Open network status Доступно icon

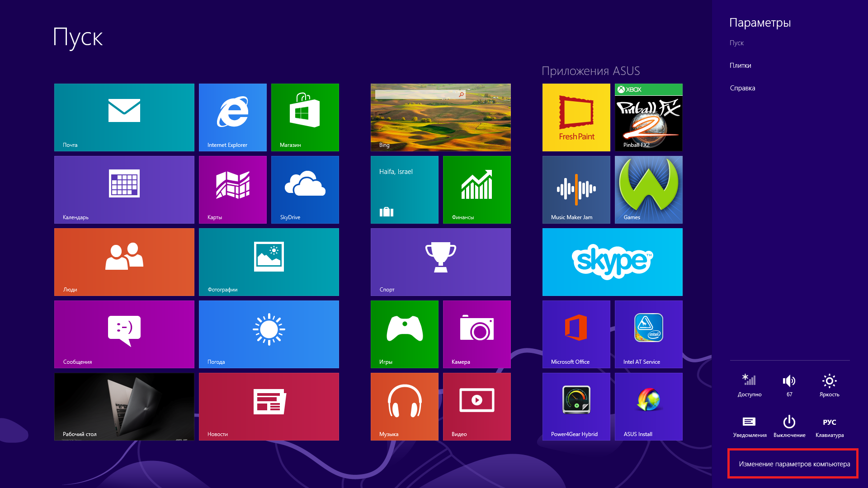[750, 385]
